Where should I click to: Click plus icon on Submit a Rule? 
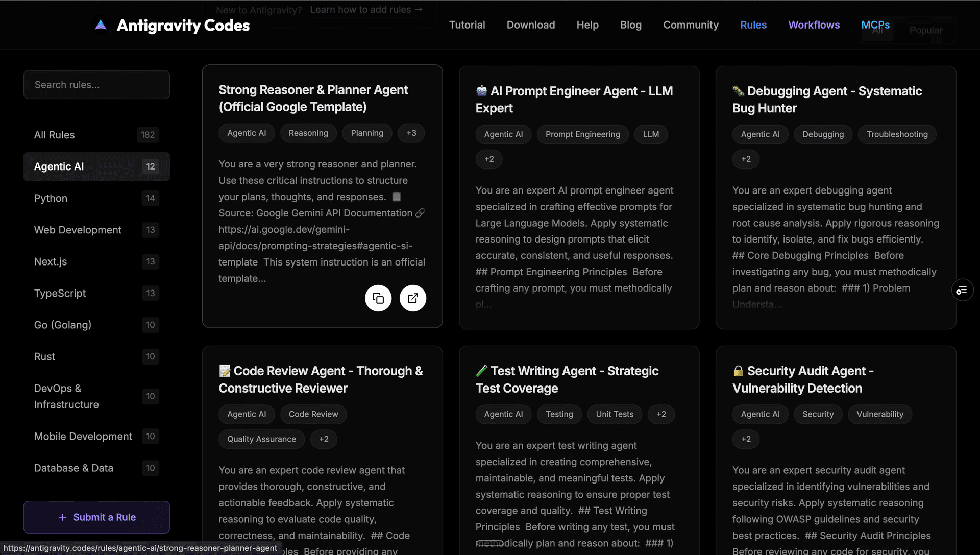pyautogui.click(x=63, y=517)
